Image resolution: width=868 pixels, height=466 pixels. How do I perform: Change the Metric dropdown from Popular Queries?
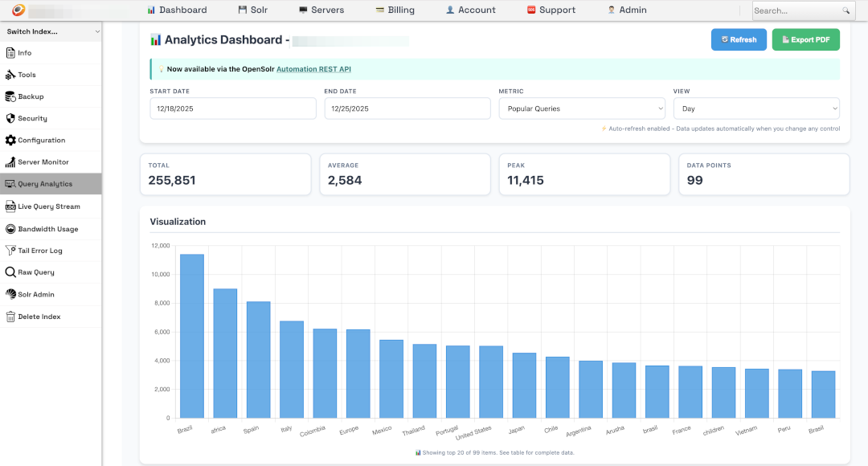tap(581, 108)
